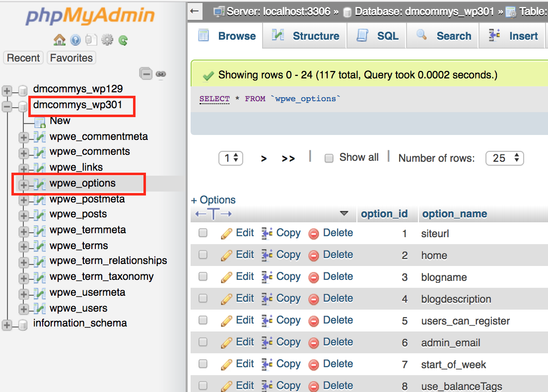Open Database: dmcommys_wp301 breadcrumb link
Image resolution: width=548 pixels, height=392 pixels.
point(424,11)
